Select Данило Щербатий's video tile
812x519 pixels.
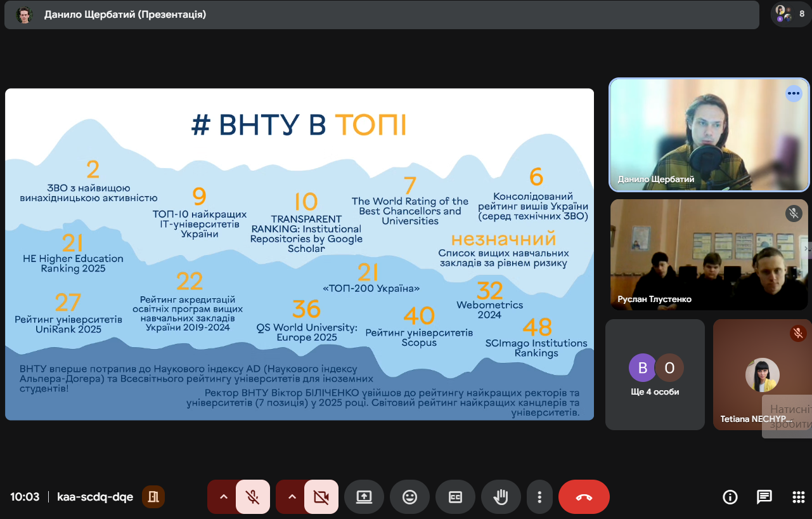709,135
